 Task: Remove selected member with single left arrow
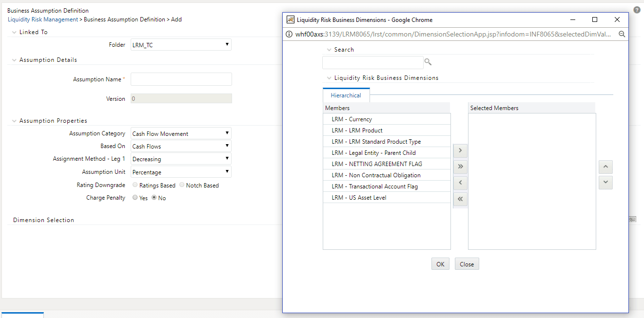point(460,183)
